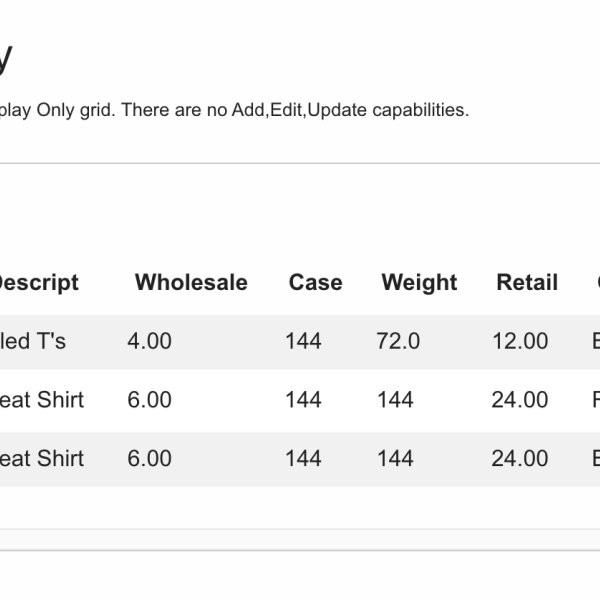Screen dimensions: 600x600
Task: Click the Case column header
Action: click(x=315, y=283)
